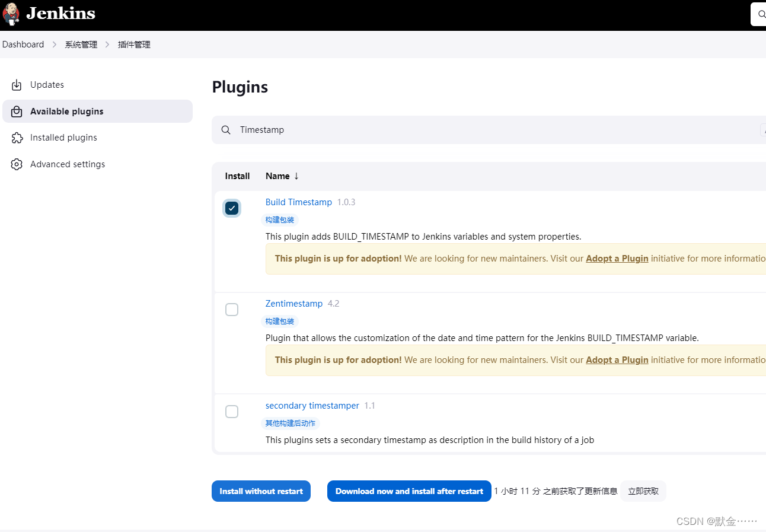The height and width of the screenshot is (532, 766).
Task: Click the Updates download icon
Action: point(17,85)
